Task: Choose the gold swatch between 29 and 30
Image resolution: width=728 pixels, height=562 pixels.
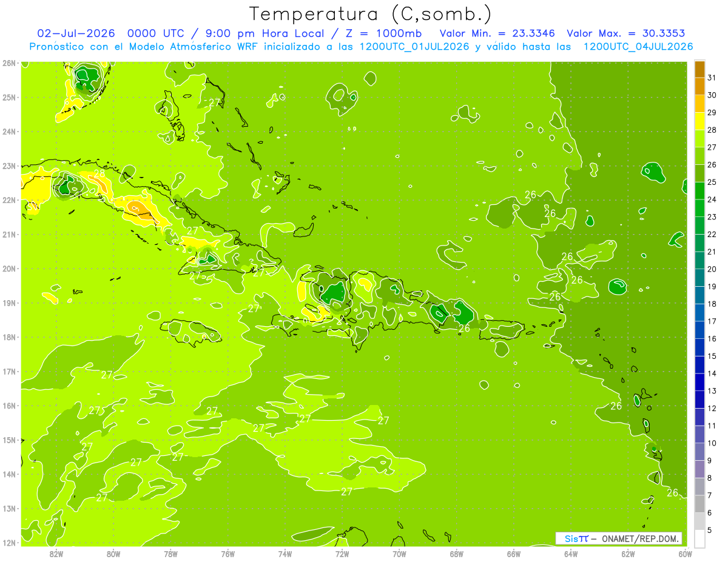Action: pos(699,103)
